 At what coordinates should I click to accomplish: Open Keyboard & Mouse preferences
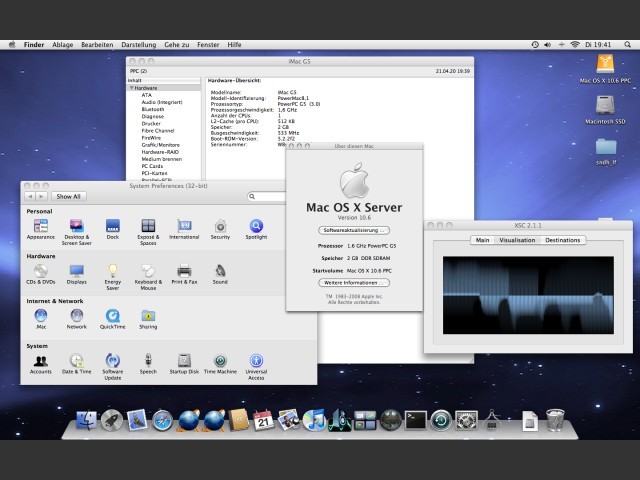[x=148, y=277]
